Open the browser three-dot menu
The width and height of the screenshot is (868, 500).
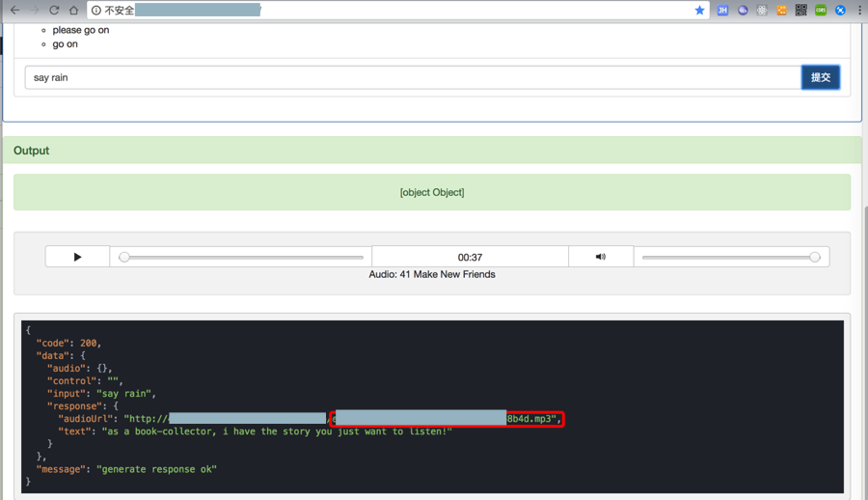[x=859, y=10]
